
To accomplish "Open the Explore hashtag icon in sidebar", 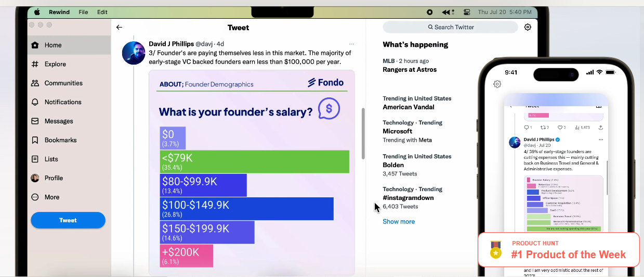I will point(35,64).
